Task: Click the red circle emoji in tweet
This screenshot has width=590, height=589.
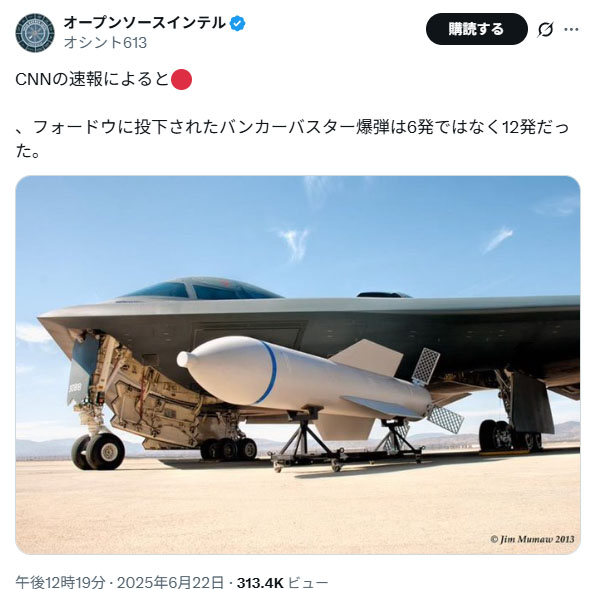Action: pos(181,79)
